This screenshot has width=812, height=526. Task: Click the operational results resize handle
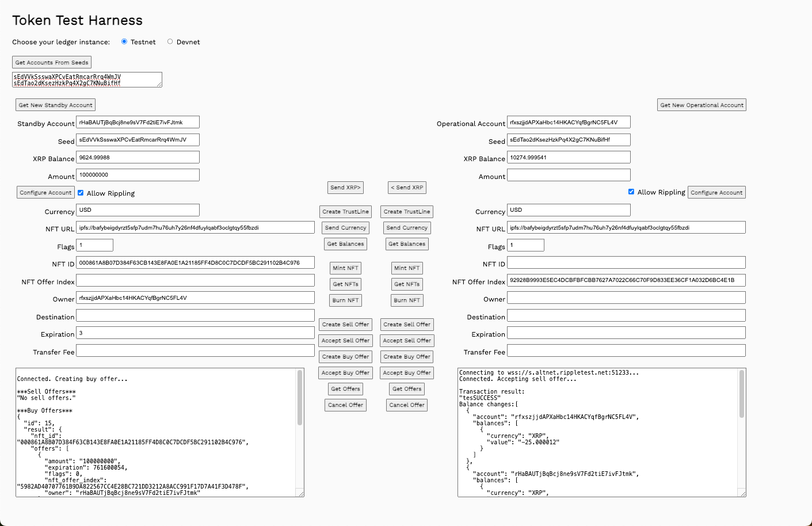click(742, 493)
